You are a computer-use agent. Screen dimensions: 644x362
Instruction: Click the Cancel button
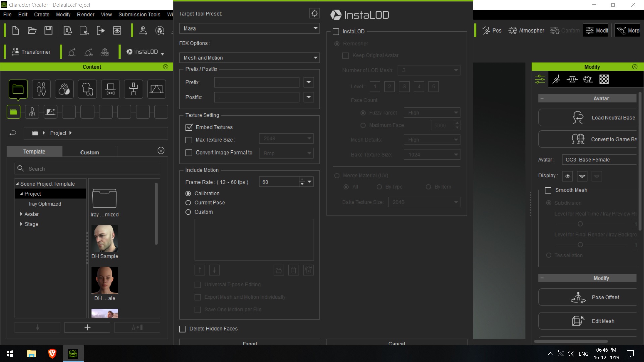396,343
